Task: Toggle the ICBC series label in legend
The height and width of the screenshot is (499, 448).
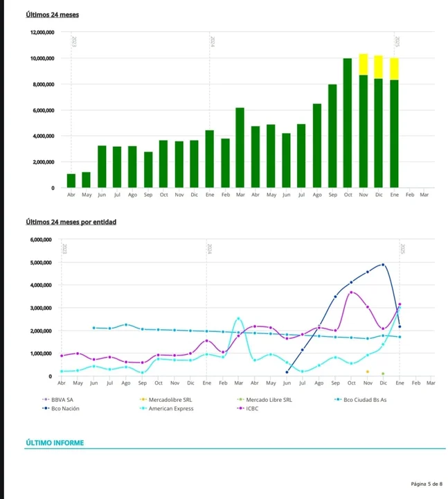Action: pyautogui.click(x=253, y=409)
